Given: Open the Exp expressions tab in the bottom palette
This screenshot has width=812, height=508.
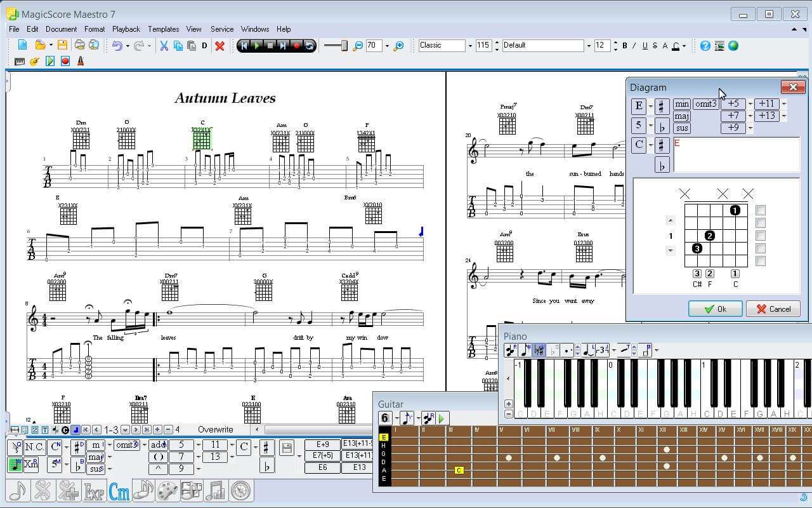Looking at the screenshot, I should (95, 491).
